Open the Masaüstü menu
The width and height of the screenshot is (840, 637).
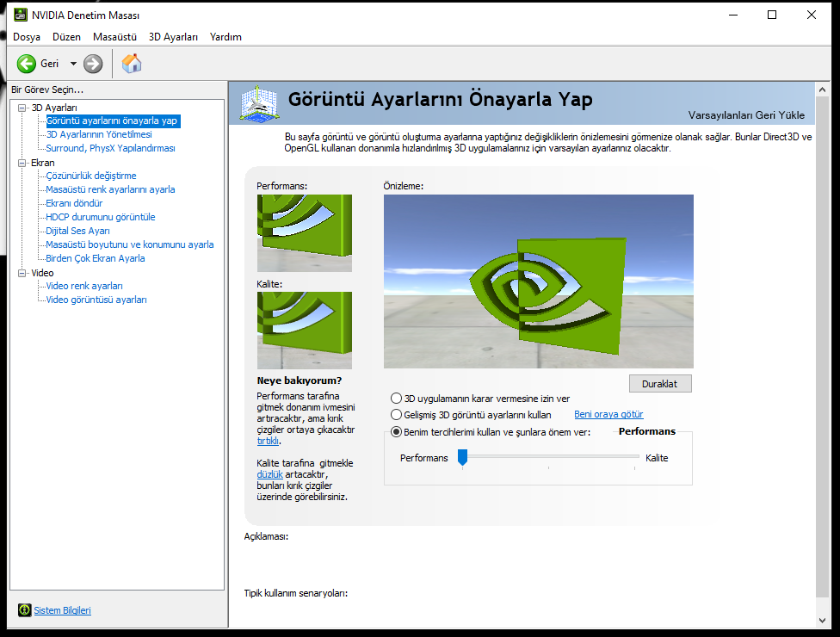tap(114, 37)
